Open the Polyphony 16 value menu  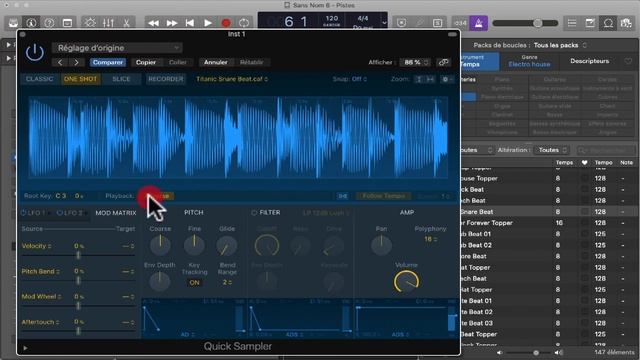pos(430,239)
